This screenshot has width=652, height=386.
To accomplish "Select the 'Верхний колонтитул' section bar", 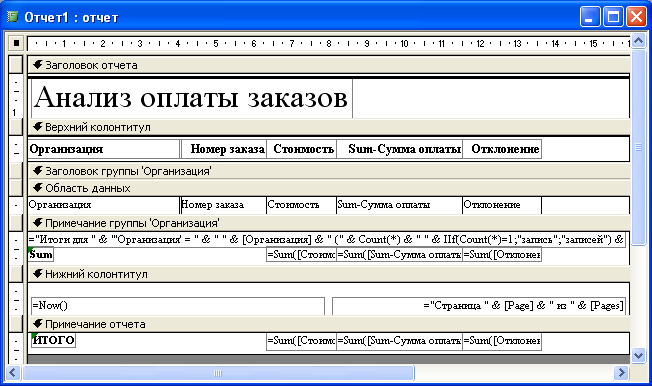I will click(x=329, y=127).
